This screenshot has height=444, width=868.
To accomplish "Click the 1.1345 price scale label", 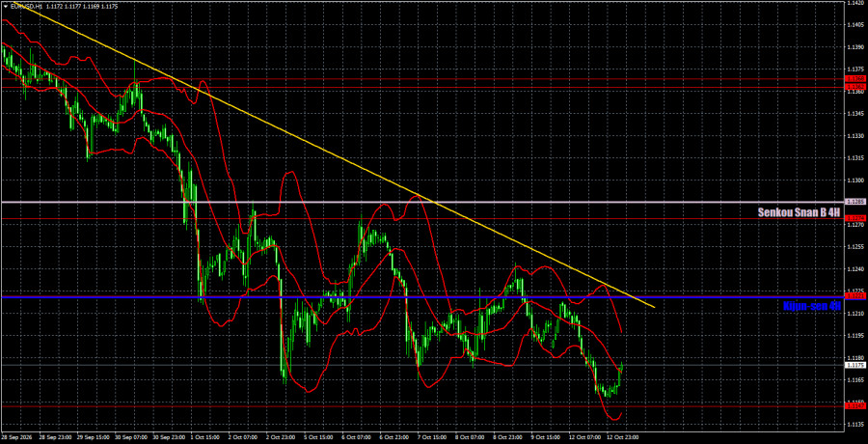I will [854, 114].
